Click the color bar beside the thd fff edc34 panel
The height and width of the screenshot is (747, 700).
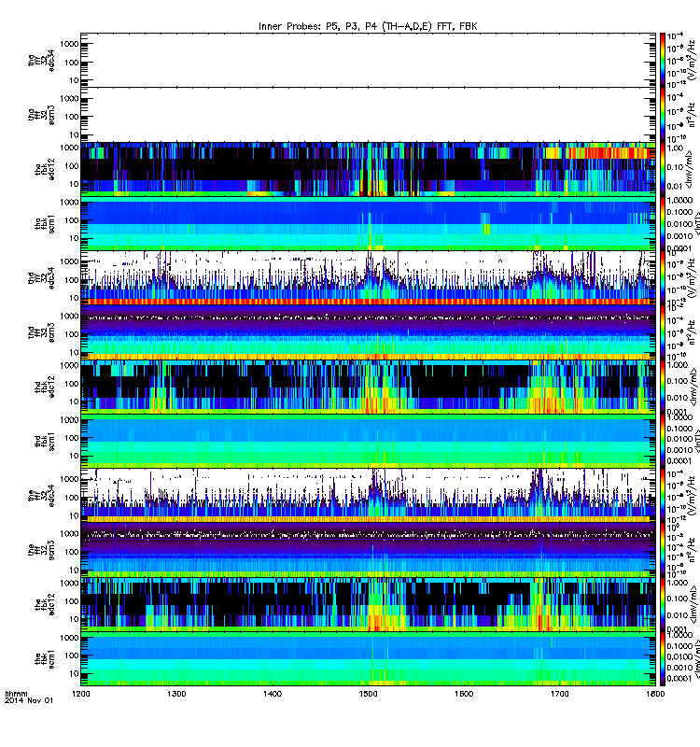click(663, 277)
